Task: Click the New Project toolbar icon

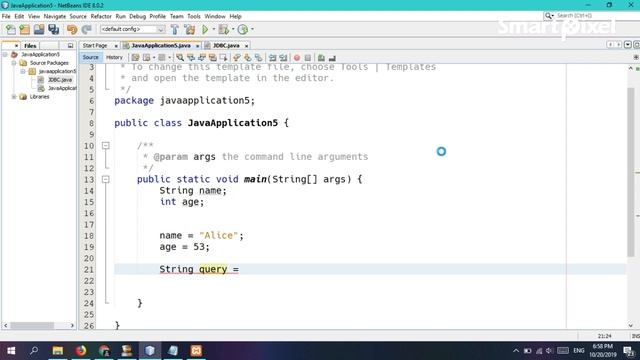Action: point(24,29)
